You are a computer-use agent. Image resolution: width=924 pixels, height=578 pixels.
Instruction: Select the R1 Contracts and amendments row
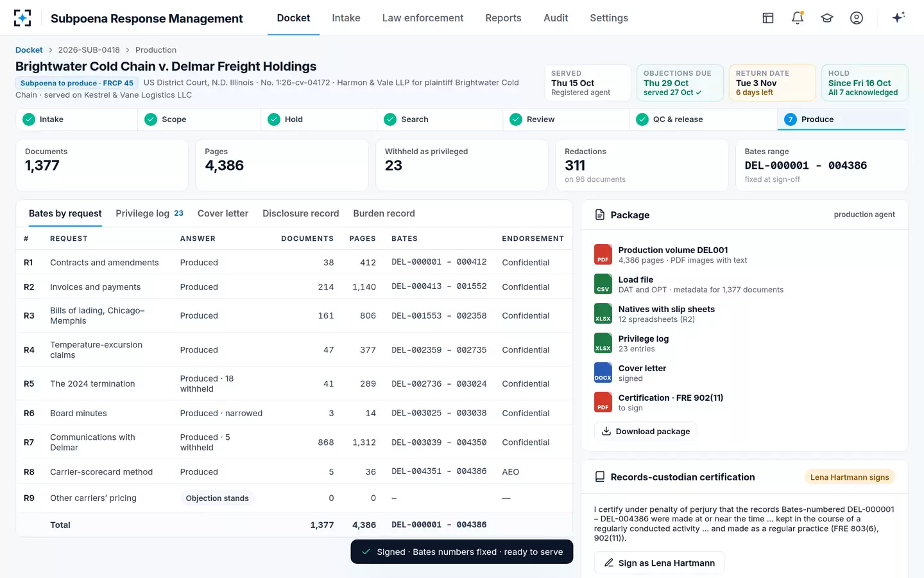[x=294, y=262]
